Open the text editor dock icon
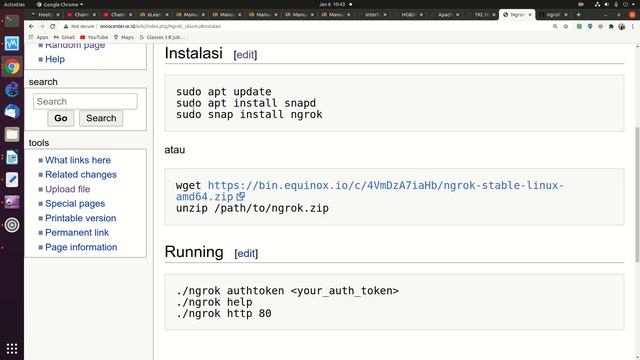Viewport: 640px width, 360px height. click(x=12, y=180)
